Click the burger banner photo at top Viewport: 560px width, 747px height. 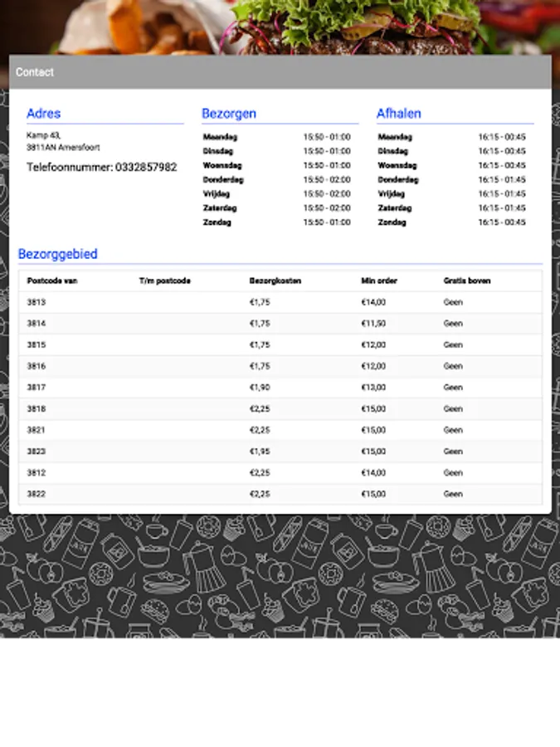pos(280,27)
